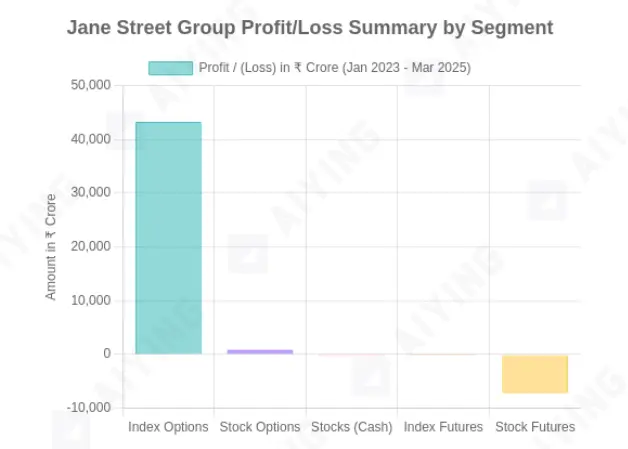Click the chart title text
Image resolution: width=628 pixels, height=449 pixels.
[x=309, y=28]
